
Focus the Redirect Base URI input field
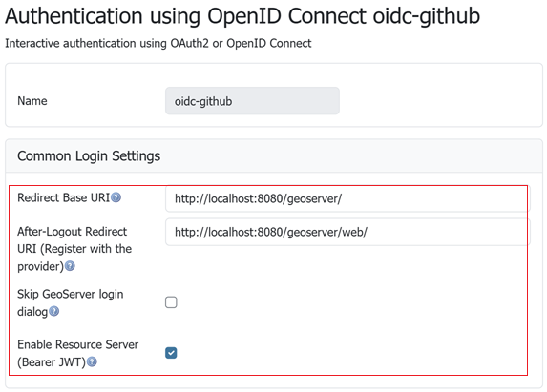(x=347, y=198)
